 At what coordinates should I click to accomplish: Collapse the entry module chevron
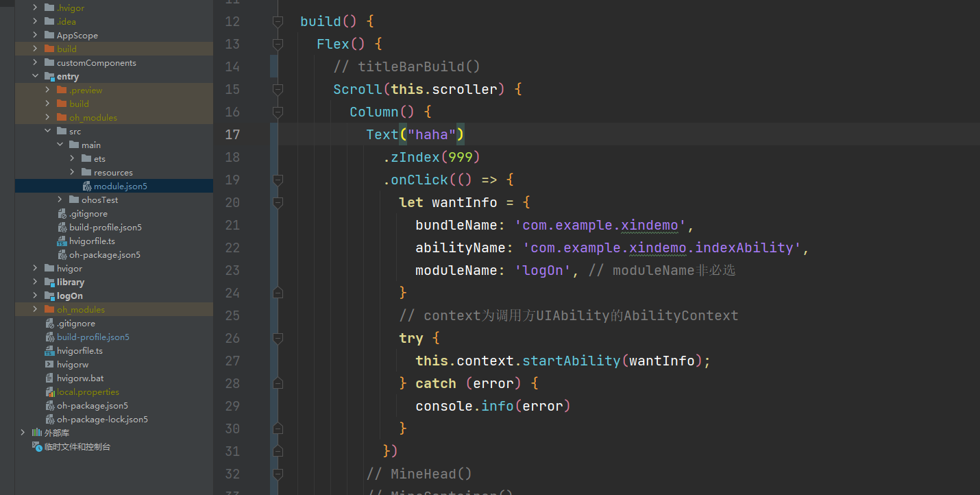coord(35,77)
